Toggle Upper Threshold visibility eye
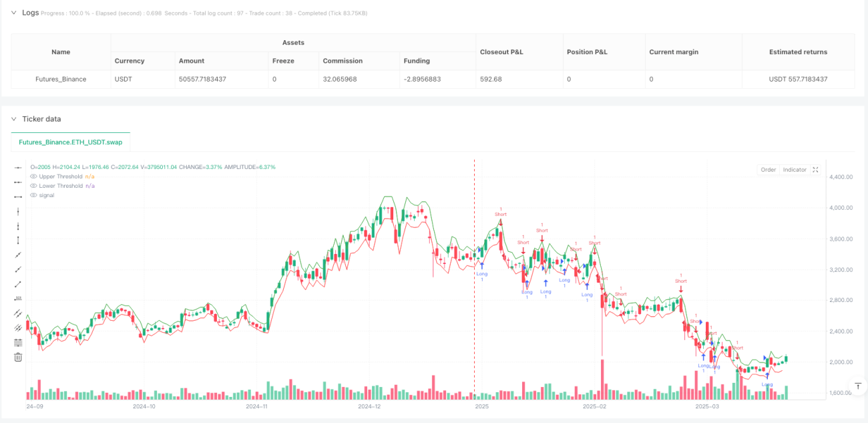 pos(33,176)
